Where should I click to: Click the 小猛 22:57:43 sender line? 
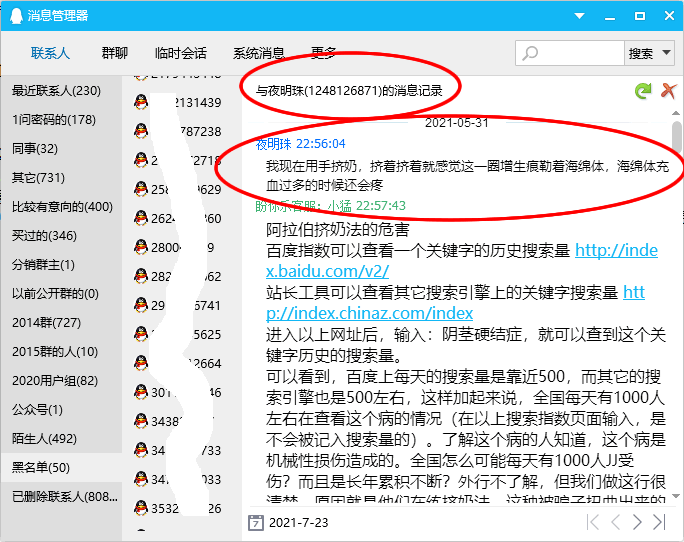pyautogui.click(x=330, y=206)
